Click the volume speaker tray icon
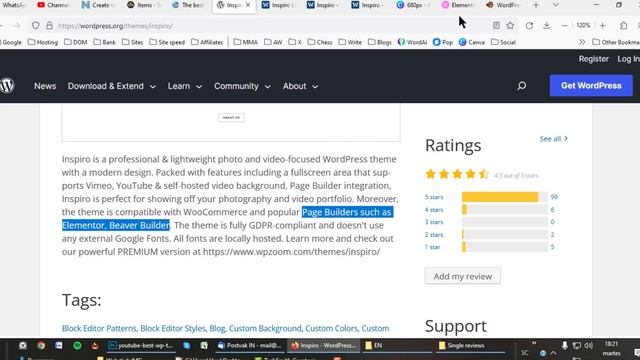This screenshot has width=640, height=360. pos(588,346)
